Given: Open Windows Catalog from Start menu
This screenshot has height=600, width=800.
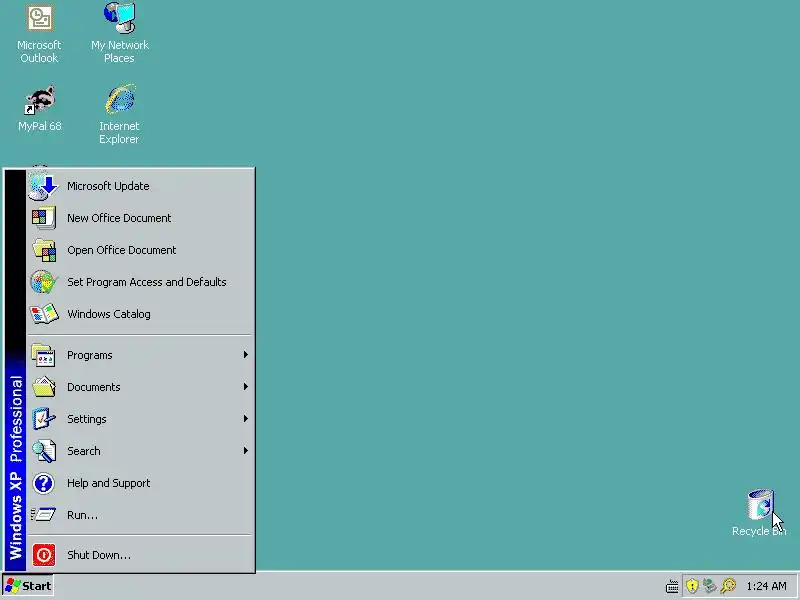Looking at the screenshot, I should (140, 314).
